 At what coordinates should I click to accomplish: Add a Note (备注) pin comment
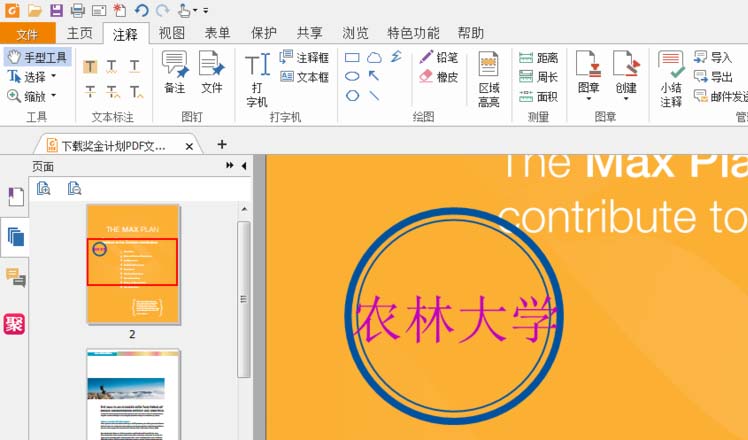pos(175,72)
